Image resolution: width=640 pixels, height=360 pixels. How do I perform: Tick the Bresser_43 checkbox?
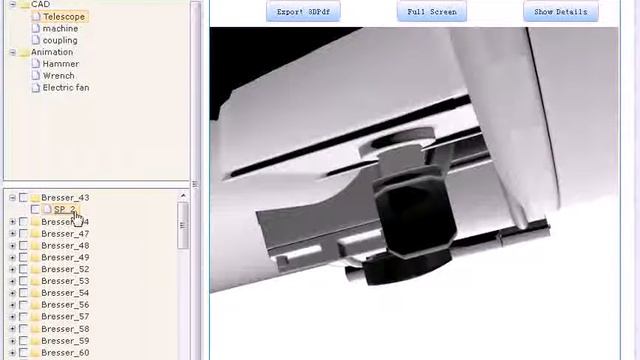click(24, 198)
